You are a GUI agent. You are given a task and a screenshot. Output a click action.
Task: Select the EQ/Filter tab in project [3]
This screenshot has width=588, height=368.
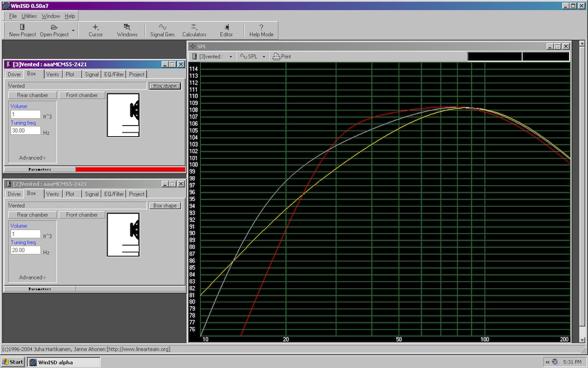click(x=114, y=74)
